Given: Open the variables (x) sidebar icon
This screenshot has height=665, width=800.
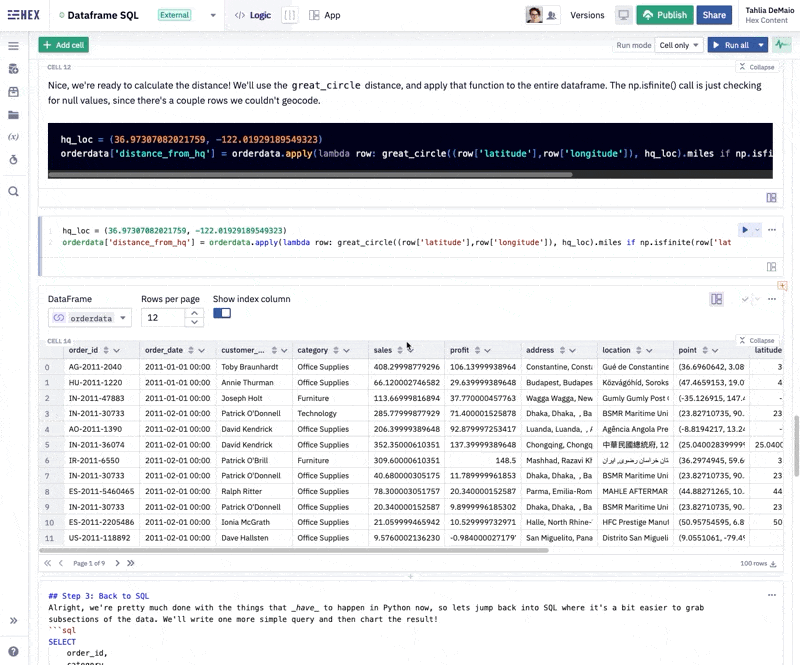Looking at the screenshot, I should (x=14, y=137).
